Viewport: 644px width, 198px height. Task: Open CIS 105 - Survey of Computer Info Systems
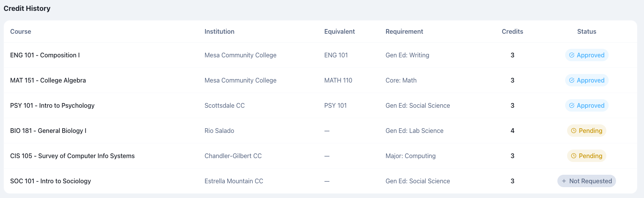pyautogui.click(x=72, y=156)
